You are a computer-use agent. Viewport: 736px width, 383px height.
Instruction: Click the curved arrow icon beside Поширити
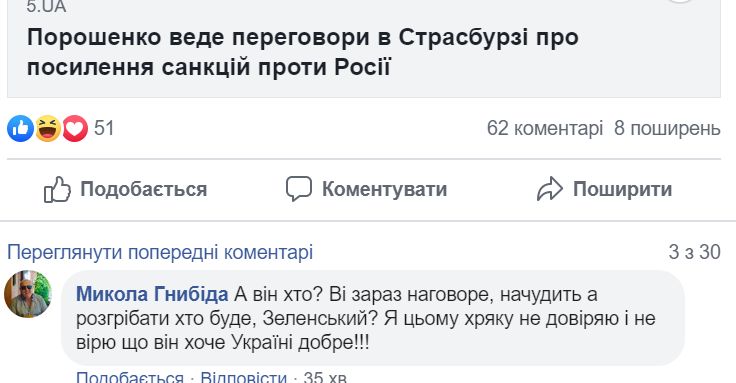[550, 189]
